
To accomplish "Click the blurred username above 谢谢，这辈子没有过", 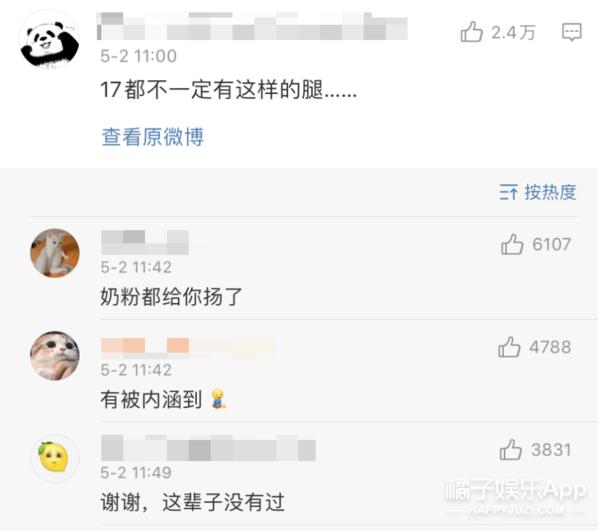I will [x=208, y=448].
